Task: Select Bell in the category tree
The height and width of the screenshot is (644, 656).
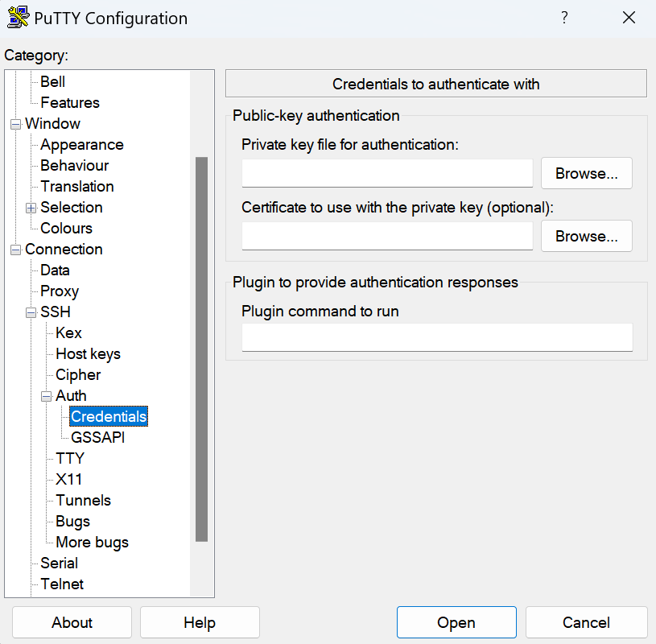Action: click(x=52, y=81)
